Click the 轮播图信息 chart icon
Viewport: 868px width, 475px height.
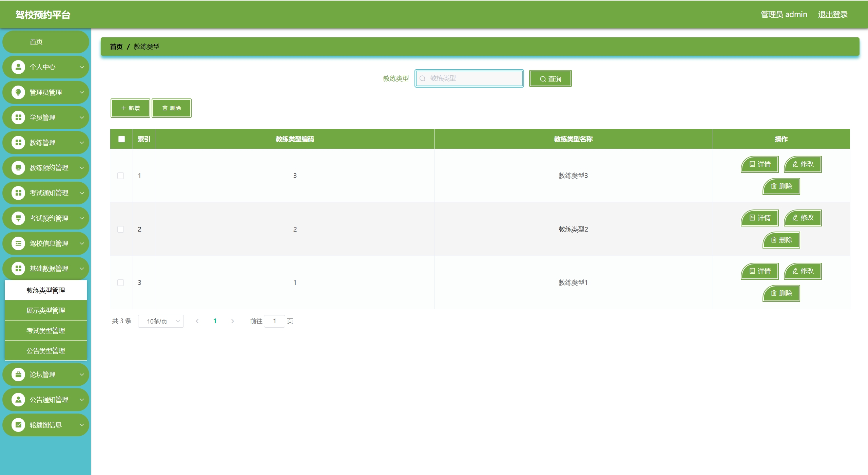click(x=18, y=425)
